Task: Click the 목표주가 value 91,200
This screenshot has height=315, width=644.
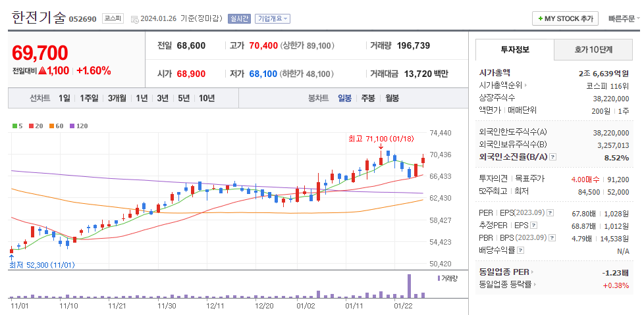Action: click(x=618, y=180)
